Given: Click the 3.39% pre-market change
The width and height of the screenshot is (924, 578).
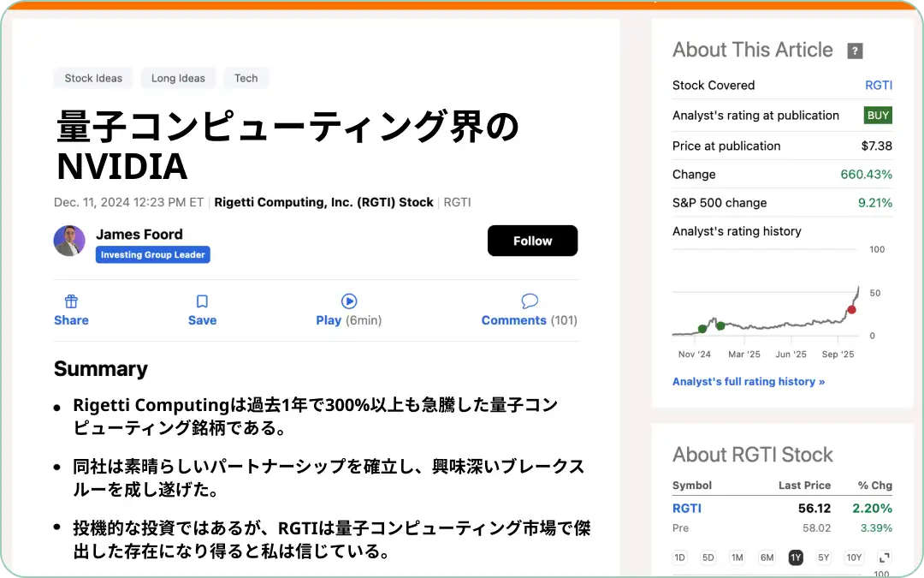Looking at the screenshot, I should [876, 527].
